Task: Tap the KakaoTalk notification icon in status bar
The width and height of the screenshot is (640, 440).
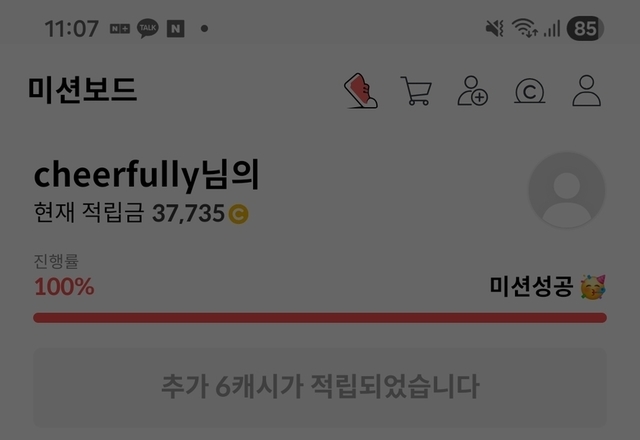Action: pyautogui.click(x=148, y=29)
